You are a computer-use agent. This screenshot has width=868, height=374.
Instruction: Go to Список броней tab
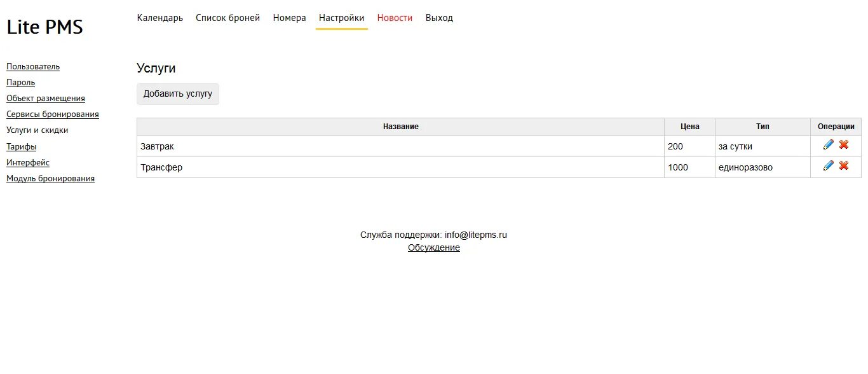click(228, 18)
